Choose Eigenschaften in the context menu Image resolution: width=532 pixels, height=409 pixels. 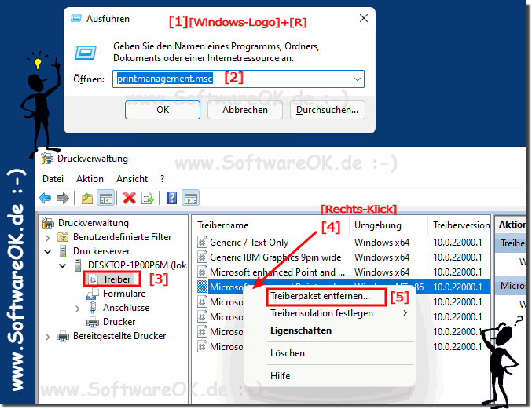(x=301, y=330)
